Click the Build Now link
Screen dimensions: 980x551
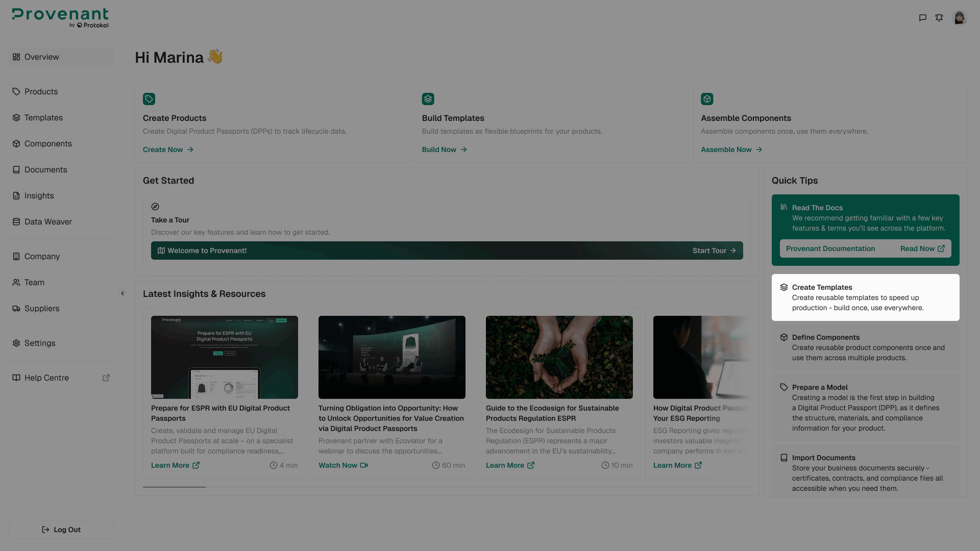coord(445,149)
